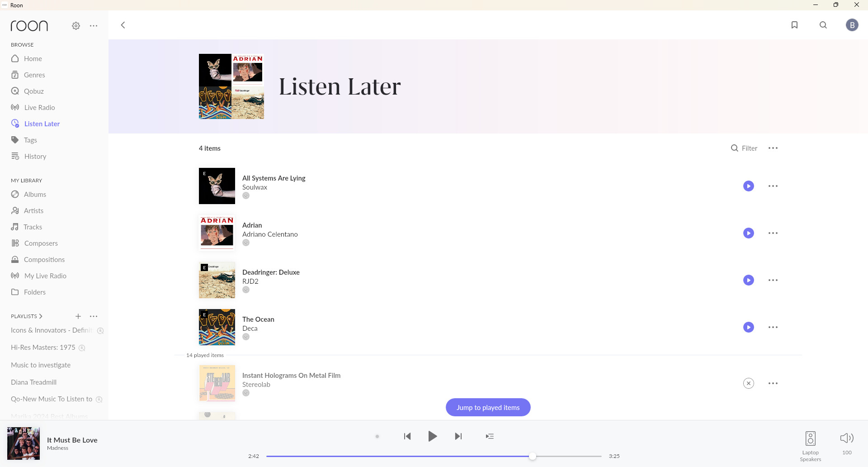Image resolution: width=868 pixels, height=467 pixels.
Task: Open options for All Systems Are Lying
Action: pyautogui.click(x=773, y=186)
